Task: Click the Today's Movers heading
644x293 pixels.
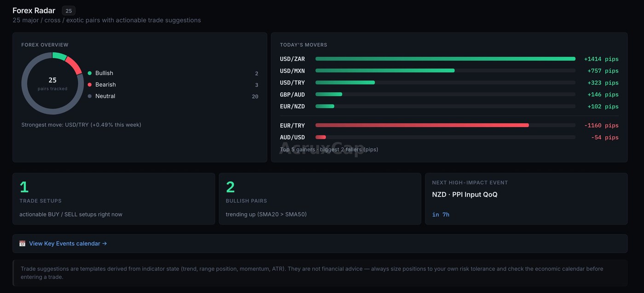Action: (x=304, y=45)
